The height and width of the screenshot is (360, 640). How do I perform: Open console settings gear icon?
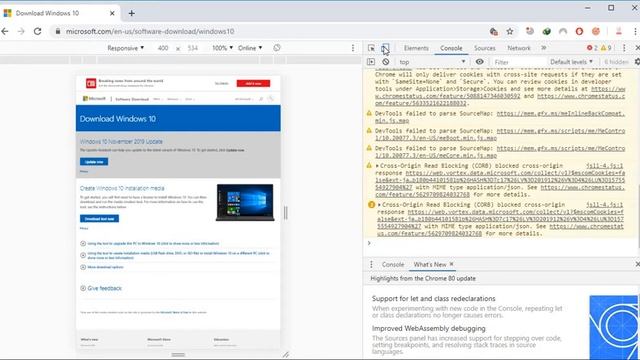[637, 62]
